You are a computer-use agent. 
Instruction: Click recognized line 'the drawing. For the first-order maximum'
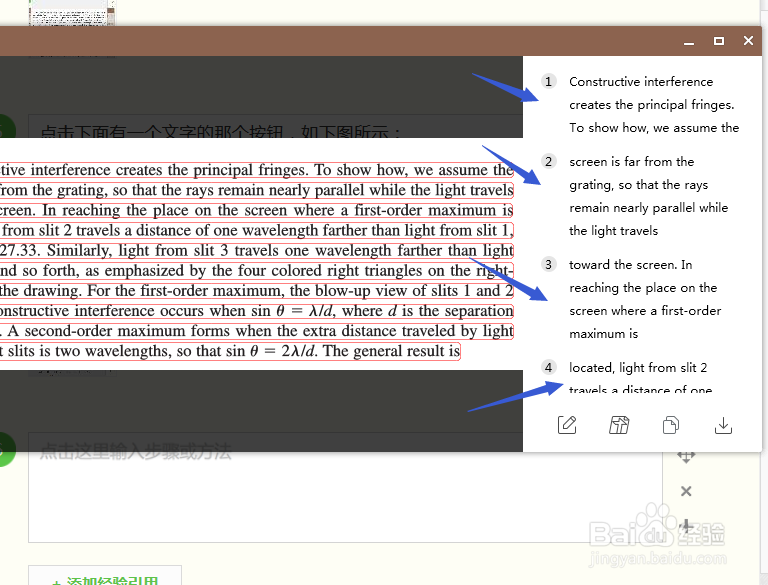tap(257, 291)
